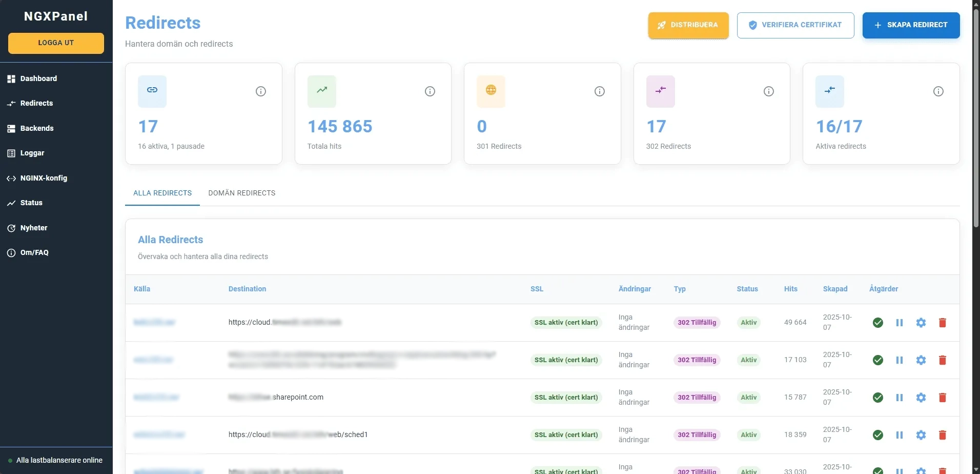Click green check in 49 664 hits row
This screenshot has height=474, width=980.
tap(878, 323)
